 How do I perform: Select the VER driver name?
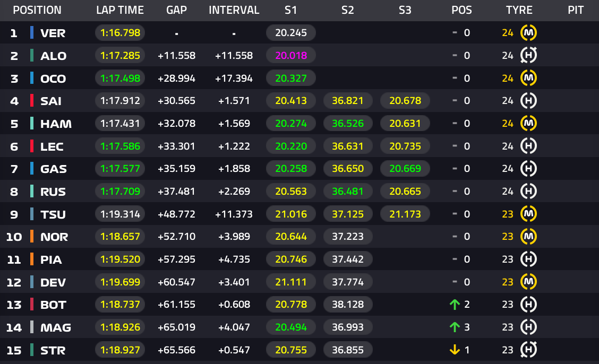[x=53, y=33]
